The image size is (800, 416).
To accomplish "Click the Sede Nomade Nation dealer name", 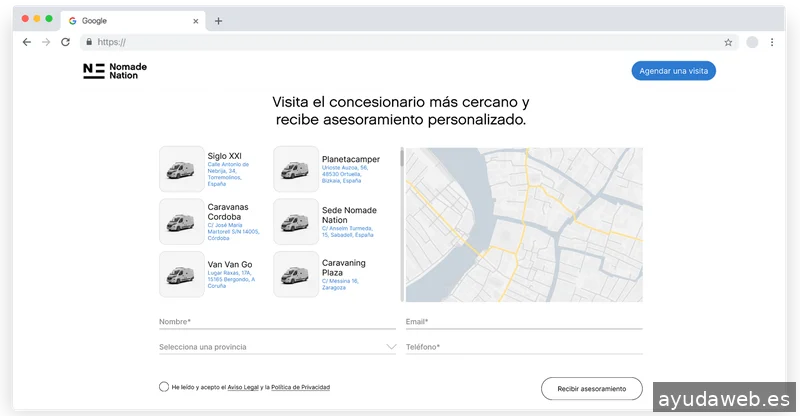I will coord(349,215).
